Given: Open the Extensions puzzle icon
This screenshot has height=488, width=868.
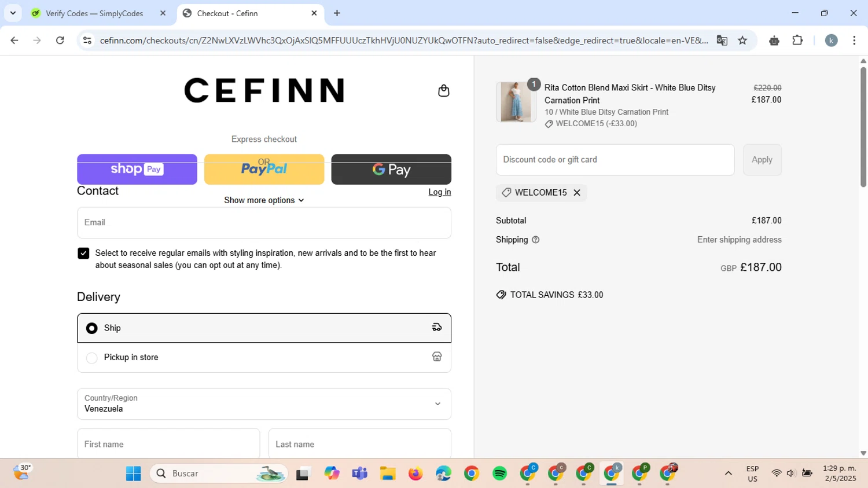Looking at the screenshot, I should pos(797,41).
